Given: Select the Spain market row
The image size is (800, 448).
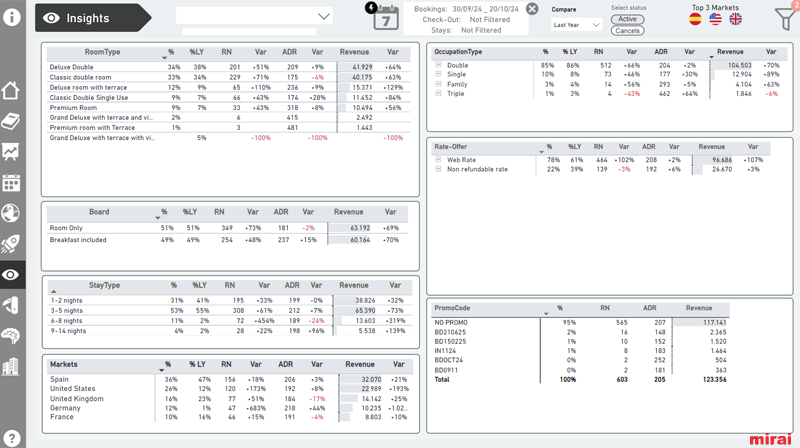Looking at the screenshot, I should click(229, 379).
